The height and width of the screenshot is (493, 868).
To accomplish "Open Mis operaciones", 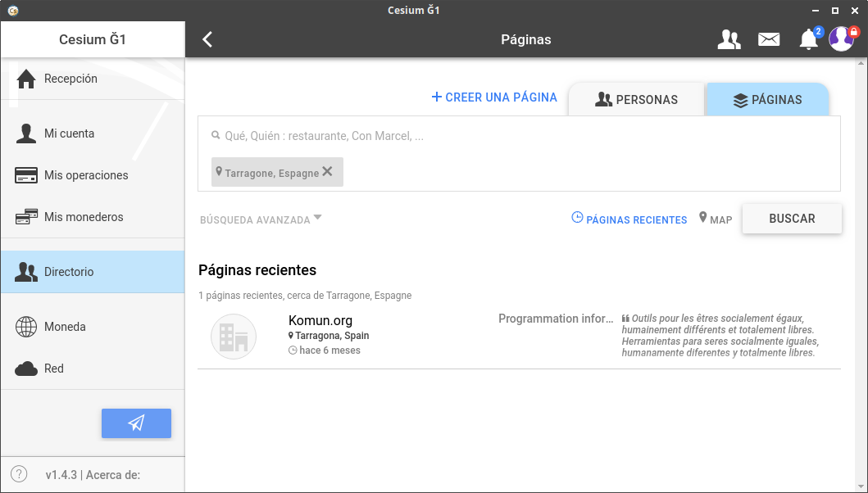I will 93,175.
